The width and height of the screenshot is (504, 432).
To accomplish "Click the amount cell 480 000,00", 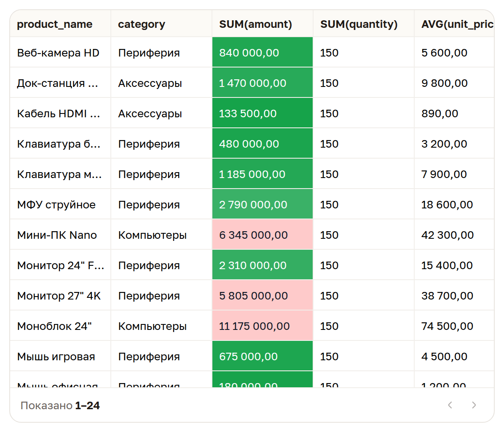I will tap(262, 143).
